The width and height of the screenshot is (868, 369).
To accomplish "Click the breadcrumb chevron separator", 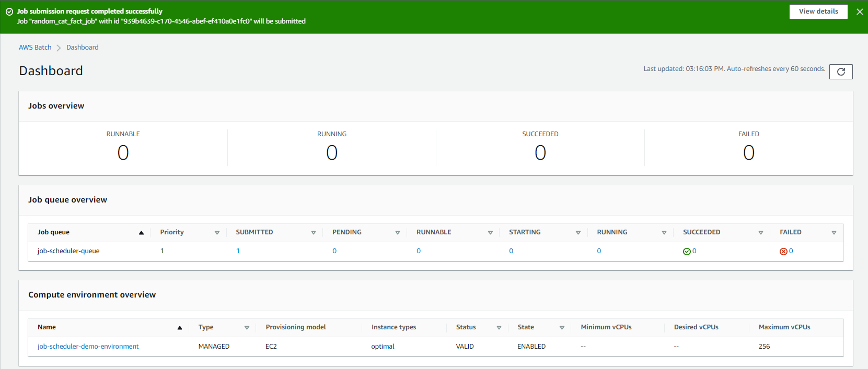I will point(59,47).
